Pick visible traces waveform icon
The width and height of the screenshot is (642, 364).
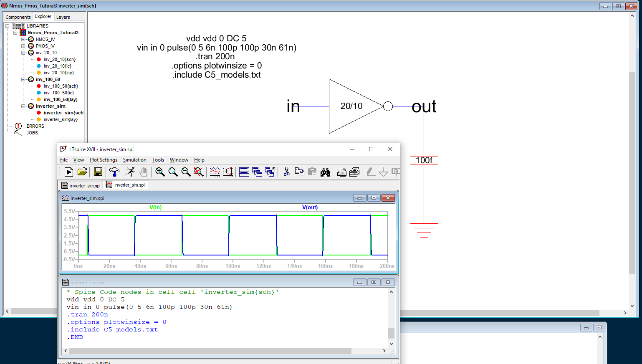click(215, 172)
